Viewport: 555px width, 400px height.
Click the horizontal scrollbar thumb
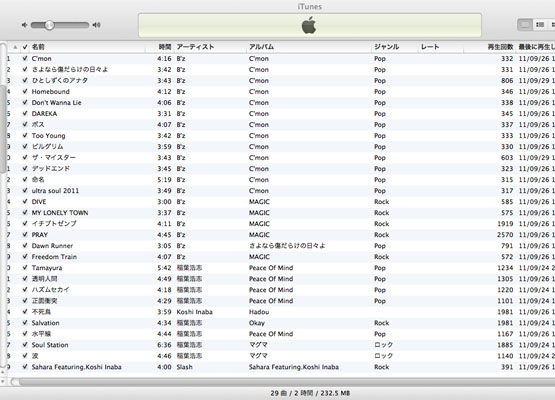(287, 382)
